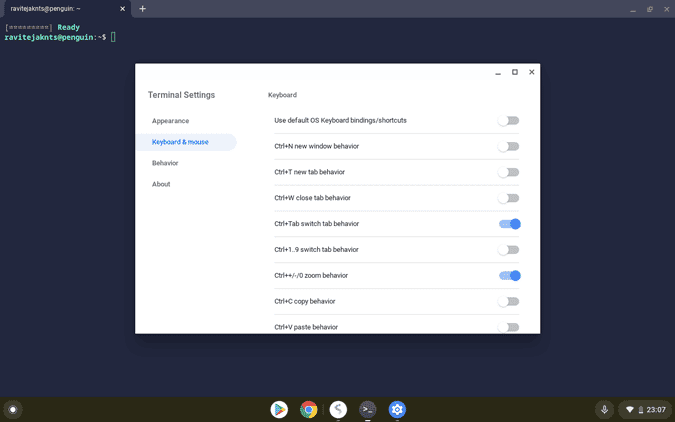The width and height of the screenshot is (675, 422).
Task: Open the Terminal app icon in shelf
Action: pos(368,409)
